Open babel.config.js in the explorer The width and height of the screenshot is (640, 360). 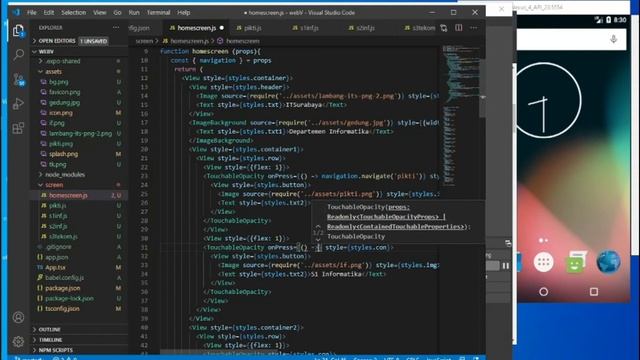pyautogui.click(x=64, y=278)
